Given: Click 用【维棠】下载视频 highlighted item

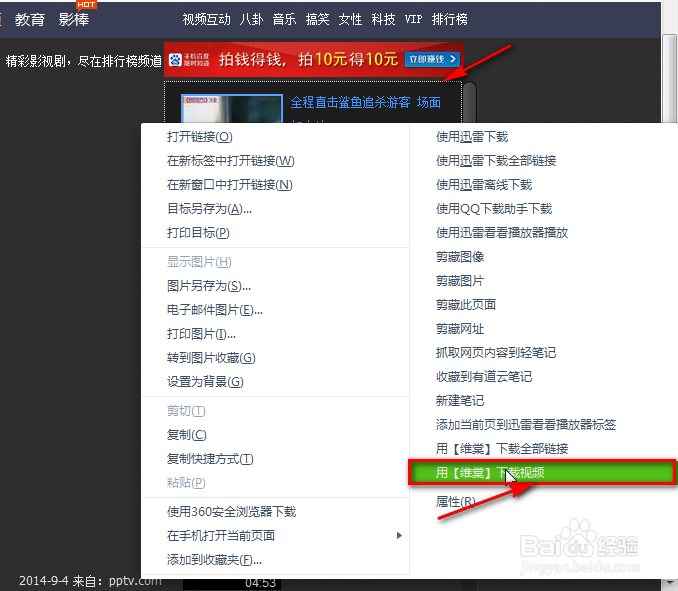Looking at the screenshot, I should click(542, 473).
